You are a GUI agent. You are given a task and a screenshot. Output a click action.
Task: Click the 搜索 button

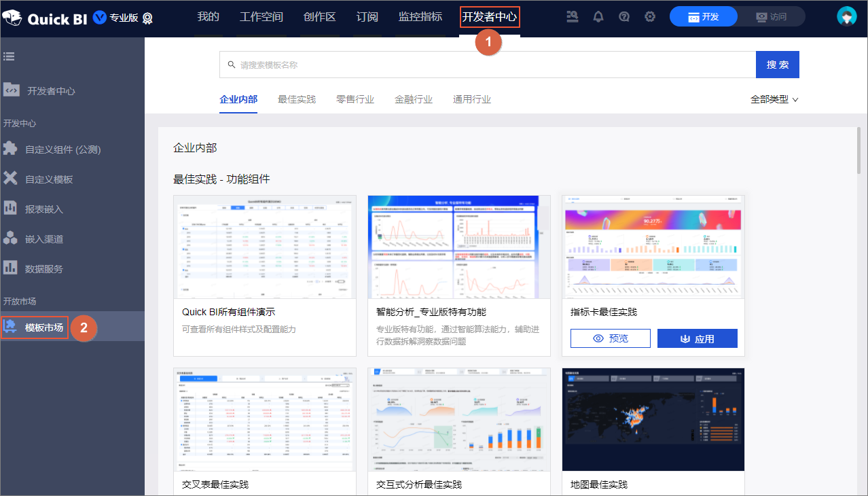tap(778, 65)
